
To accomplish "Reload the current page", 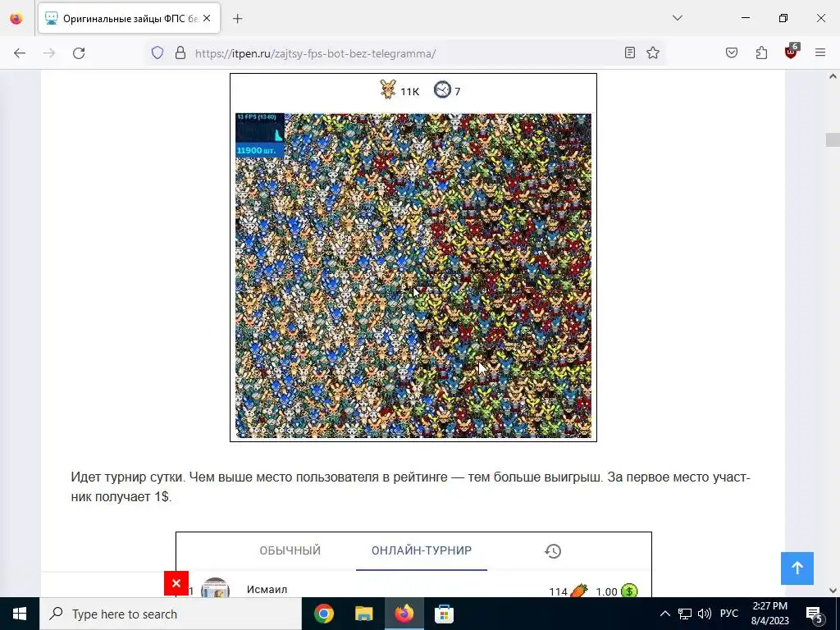I will [x=79, y=53].
